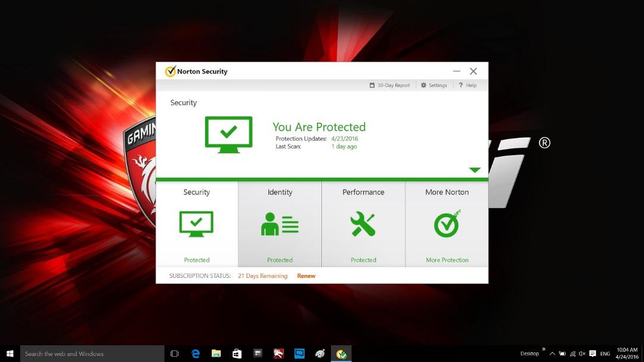Viewport: 644px width, 362px height.
Task: Open the Action Center notification icon
Action: tap(592, 354)
